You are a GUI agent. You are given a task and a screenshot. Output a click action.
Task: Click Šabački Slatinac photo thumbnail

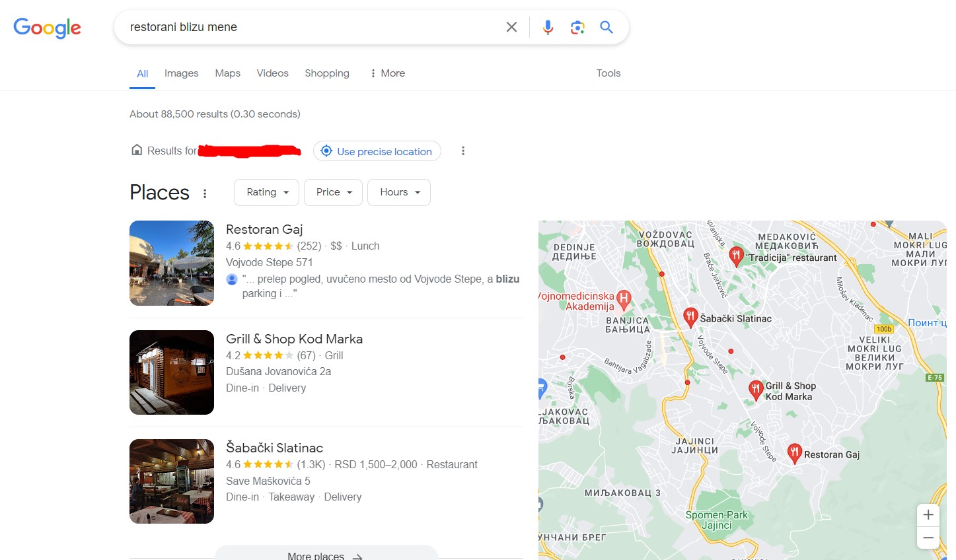coord(172,481)
